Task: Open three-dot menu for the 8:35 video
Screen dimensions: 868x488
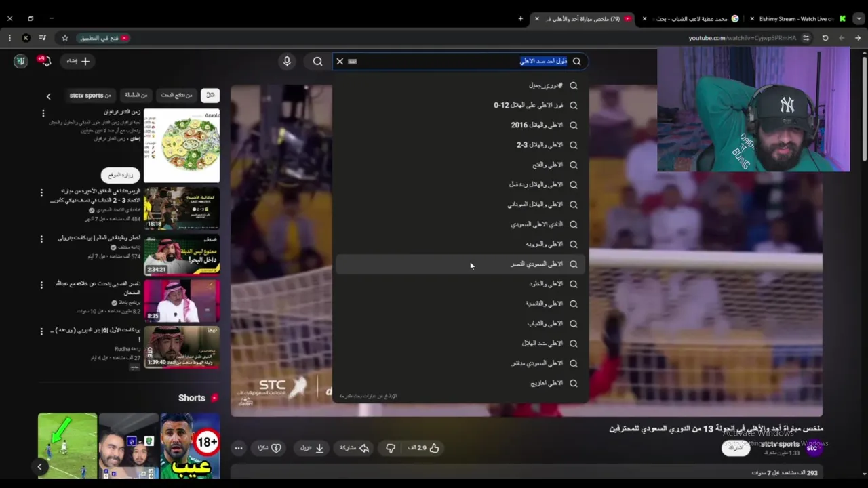Action: [41, 285]
